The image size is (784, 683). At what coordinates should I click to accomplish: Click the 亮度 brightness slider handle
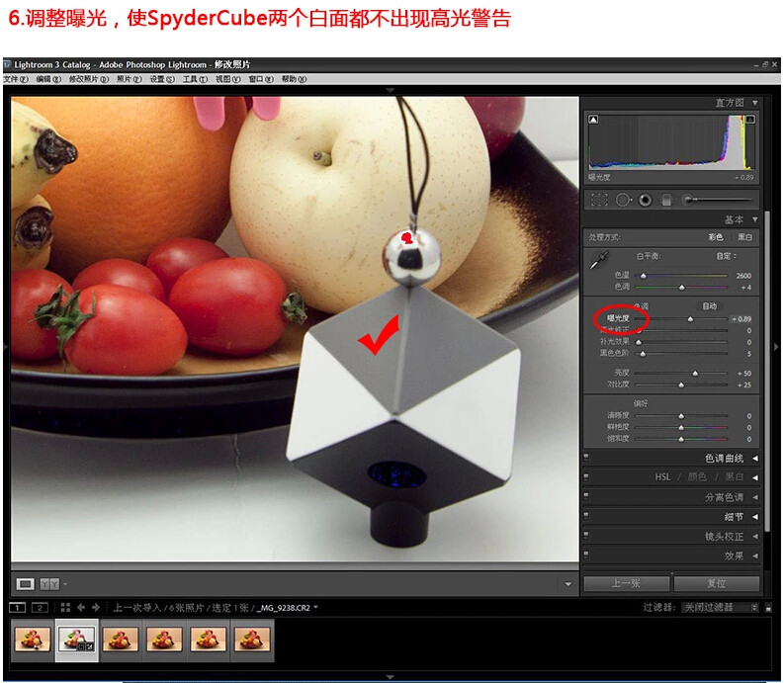[695, 374]
